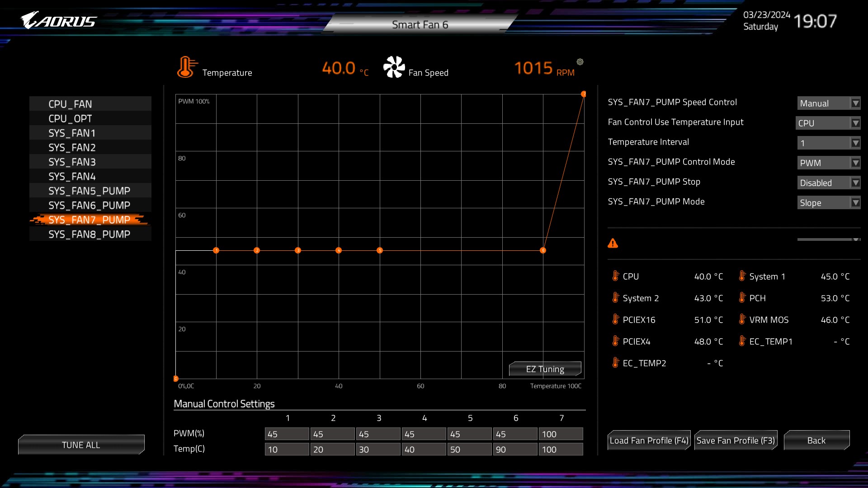Click Save Fan Profile (F3)

(736, 441)
